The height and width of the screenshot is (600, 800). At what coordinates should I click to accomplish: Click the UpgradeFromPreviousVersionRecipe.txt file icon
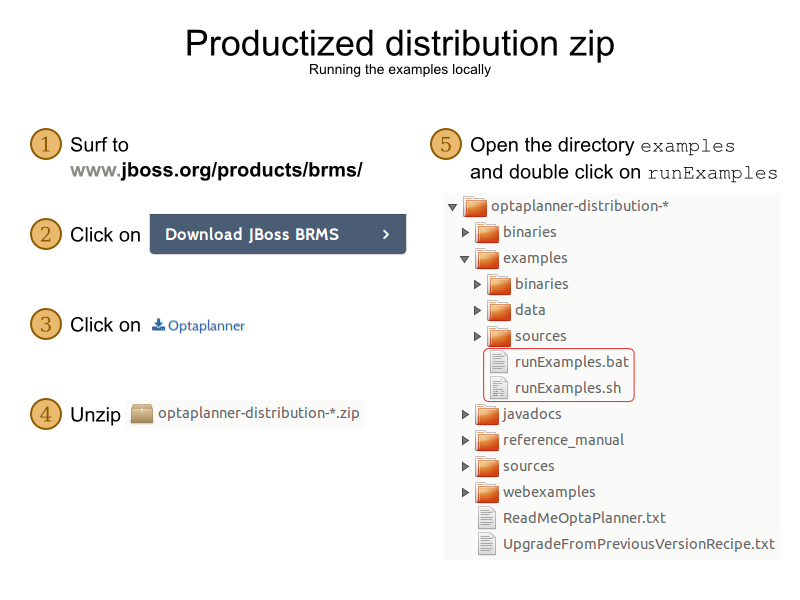point(487,544)
